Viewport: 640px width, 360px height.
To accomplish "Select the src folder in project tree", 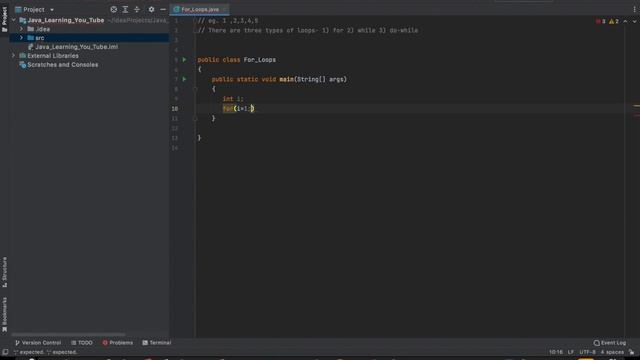I will [89, 38].
